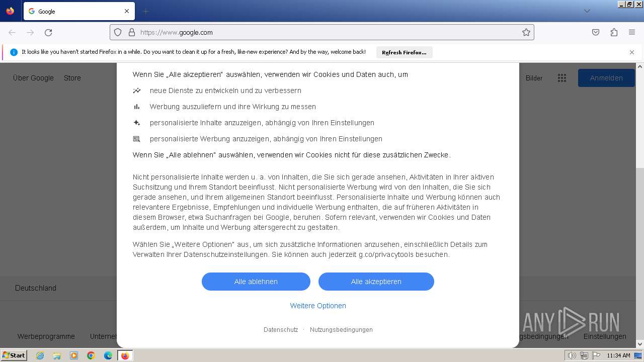Image resolution: width=644 pixels, height=362 pixels.
Task: Click the personalisierte Inhalte sparkle icon
Action: pos(137,123)
